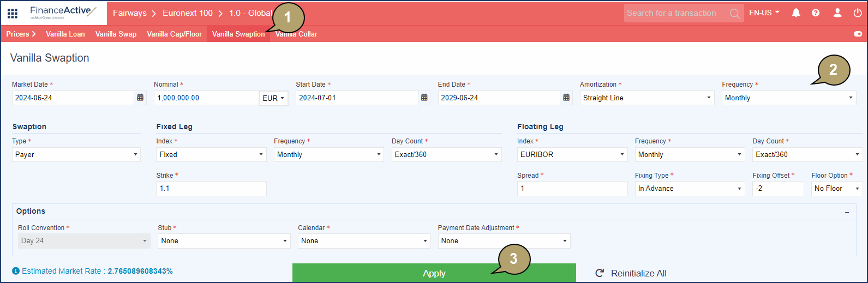
Task: Open the End Date calendar picker
Action: pyautogui.click(x=566, y=98)
